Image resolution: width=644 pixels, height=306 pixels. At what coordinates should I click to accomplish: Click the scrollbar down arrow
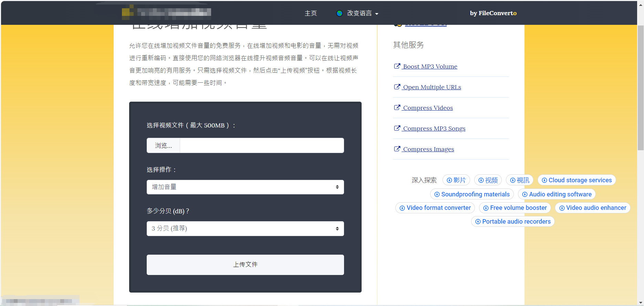pyautogui.click(x=641, y=303)
